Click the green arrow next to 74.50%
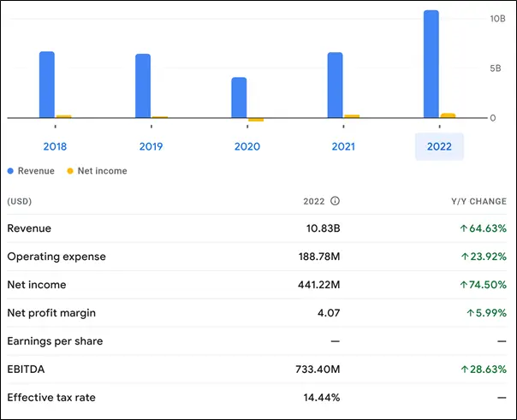517x420 pixels. (464, 285)
